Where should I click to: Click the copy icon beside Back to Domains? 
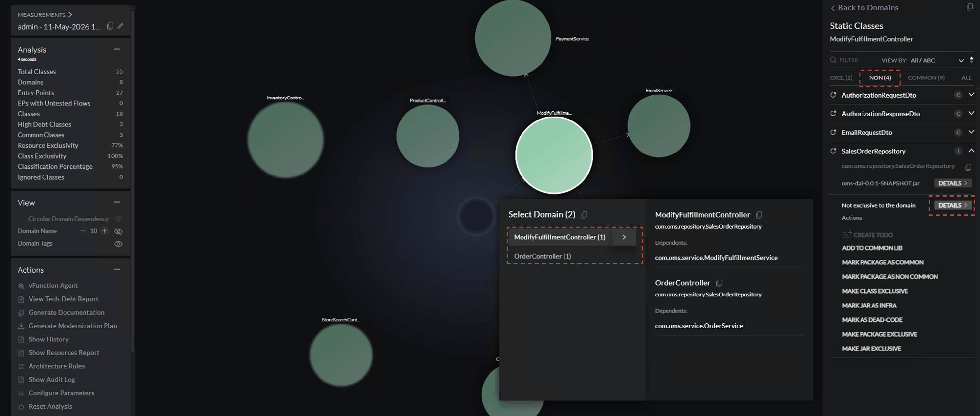click(x=969, y=7)
